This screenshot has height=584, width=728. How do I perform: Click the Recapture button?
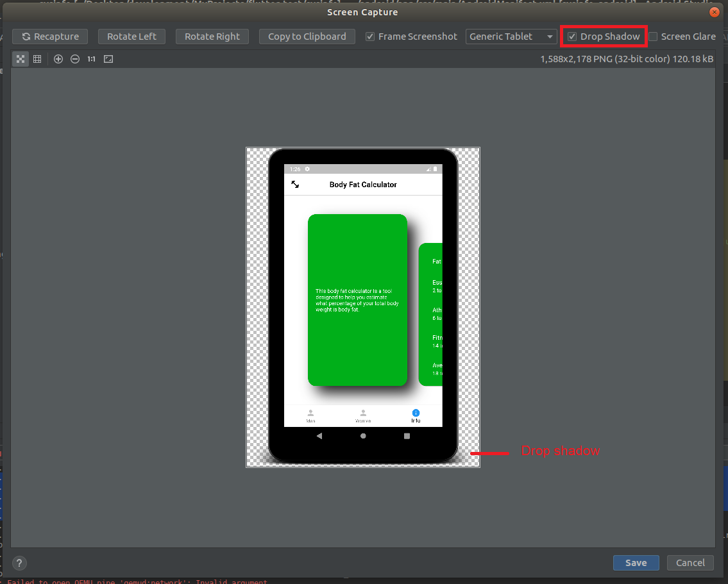coord(50,37)
